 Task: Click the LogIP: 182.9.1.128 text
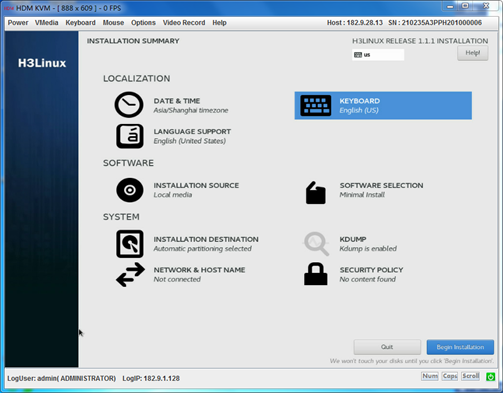tap(151, 378)
